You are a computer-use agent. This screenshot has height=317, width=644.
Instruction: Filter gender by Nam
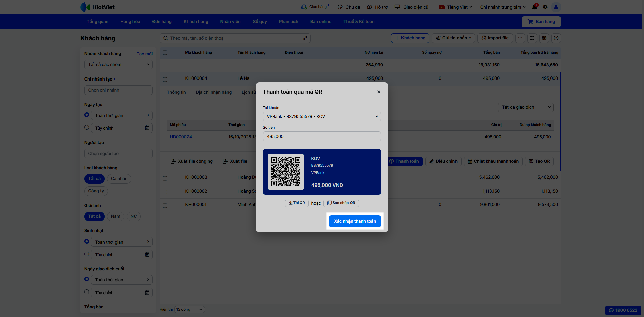[116, 216]
